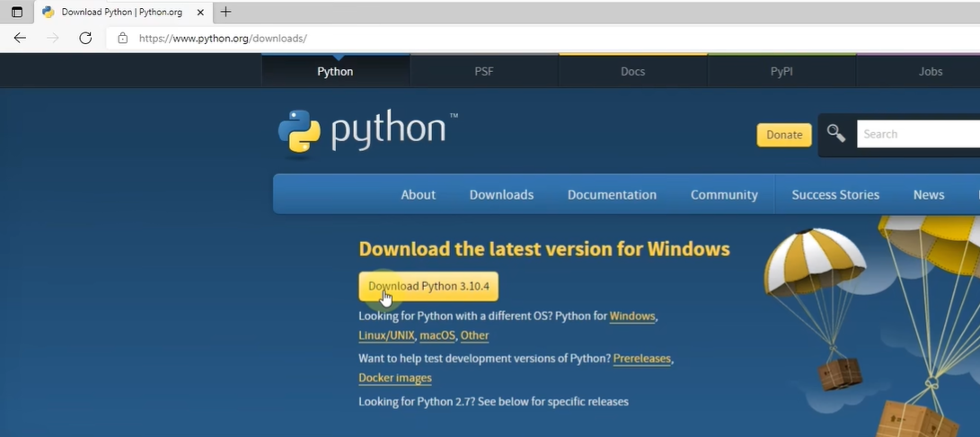Reload the page with refresh icon
The image size is (980, 437).
click(85, 38)
